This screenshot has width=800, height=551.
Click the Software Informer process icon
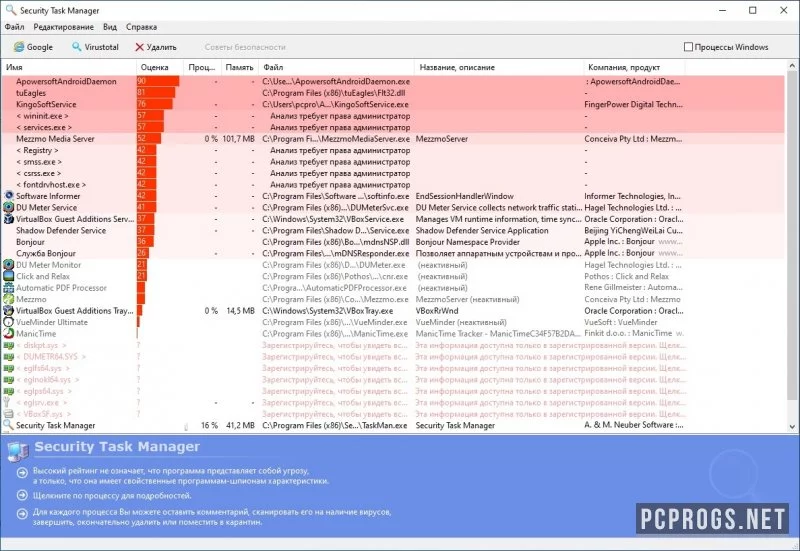pyautogui.click(x=9, y=196)
